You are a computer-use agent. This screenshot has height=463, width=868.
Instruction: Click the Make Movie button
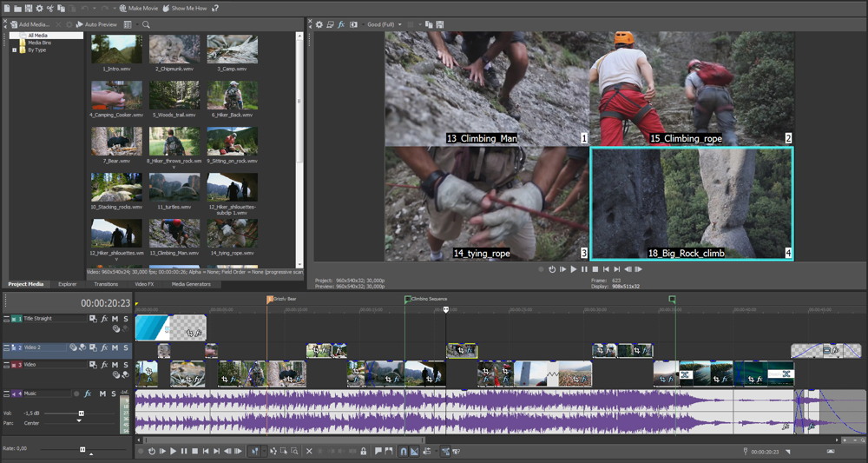[x=139, y=8]
